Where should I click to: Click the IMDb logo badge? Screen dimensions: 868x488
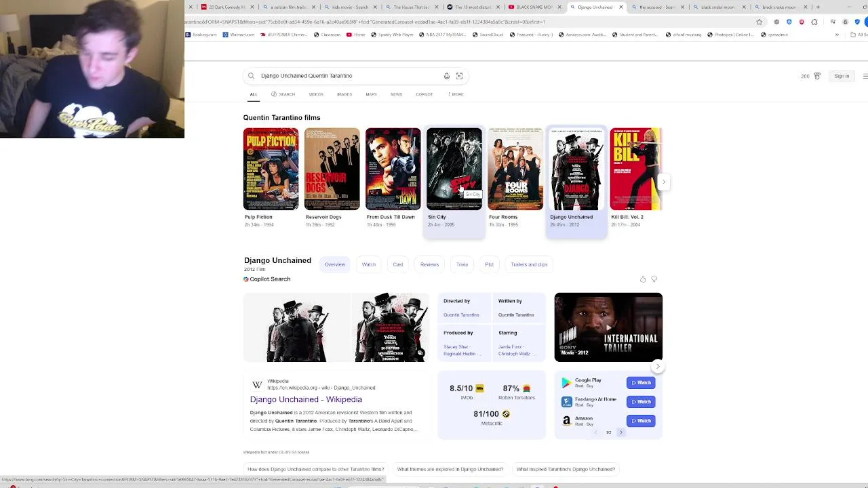pyautogui.click(x=479, y=388)
